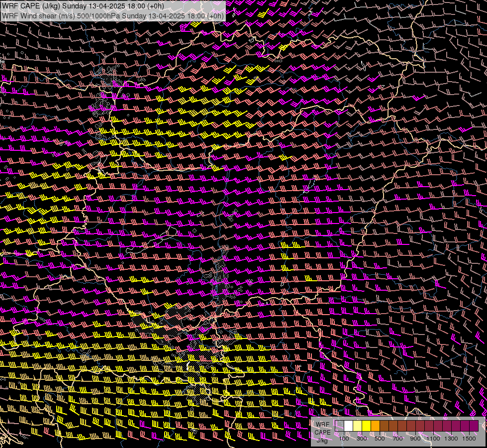Click the '100' legend value
487x448 pixels.
[344, 439]
